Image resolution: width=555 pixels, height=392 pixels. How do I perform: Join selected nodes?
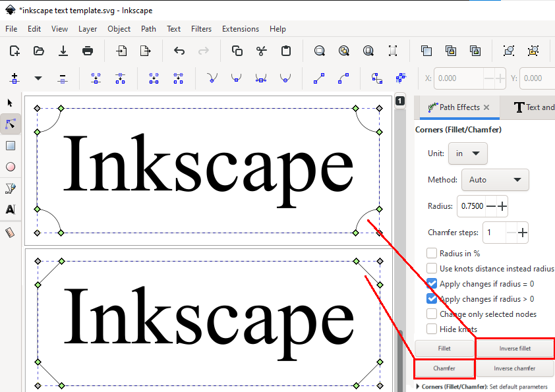pos(96,78)
